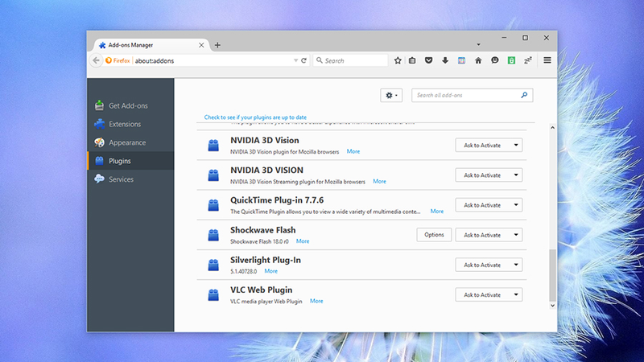Open Shockwave Flash activation dropdown
This screenshot has width=644, height=362.
[x=489, y=235]
